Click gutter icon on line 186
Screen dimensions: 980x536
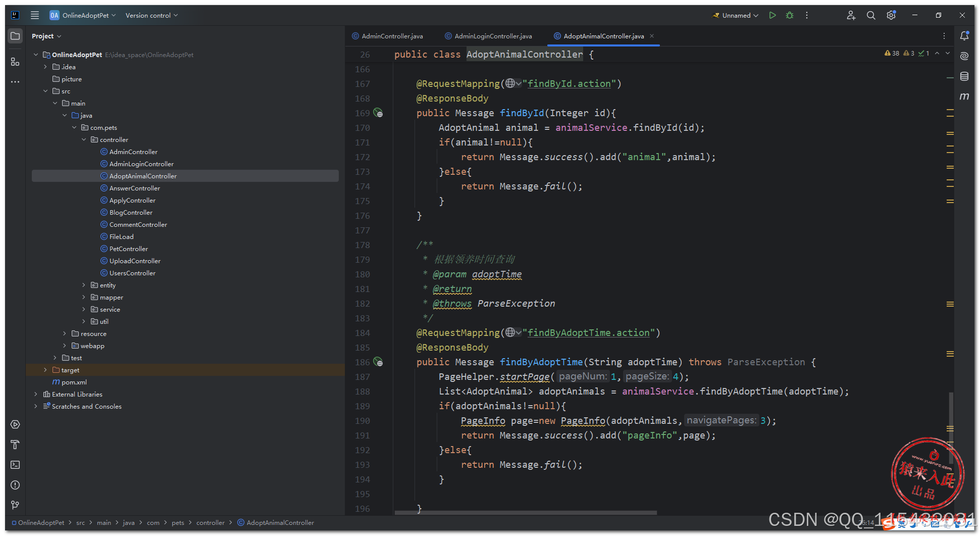pyautogui.click(x=378, y=362)
